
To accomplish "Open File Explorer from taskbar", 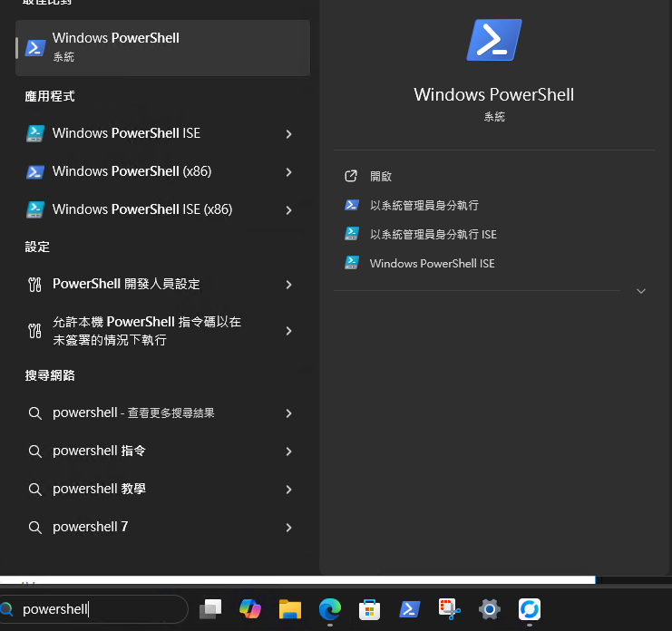I will [290, 609].
